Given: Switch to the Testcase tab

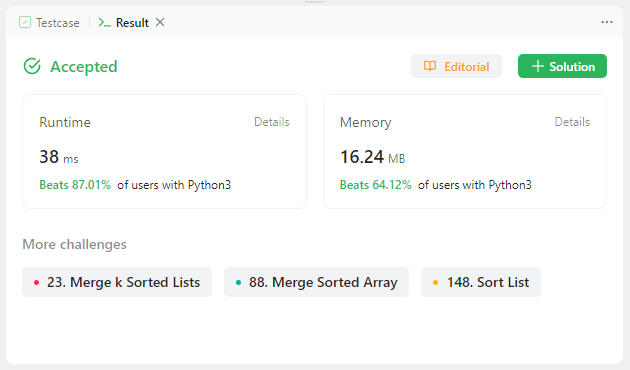Looking at the screenshot, I should (49, 22).
